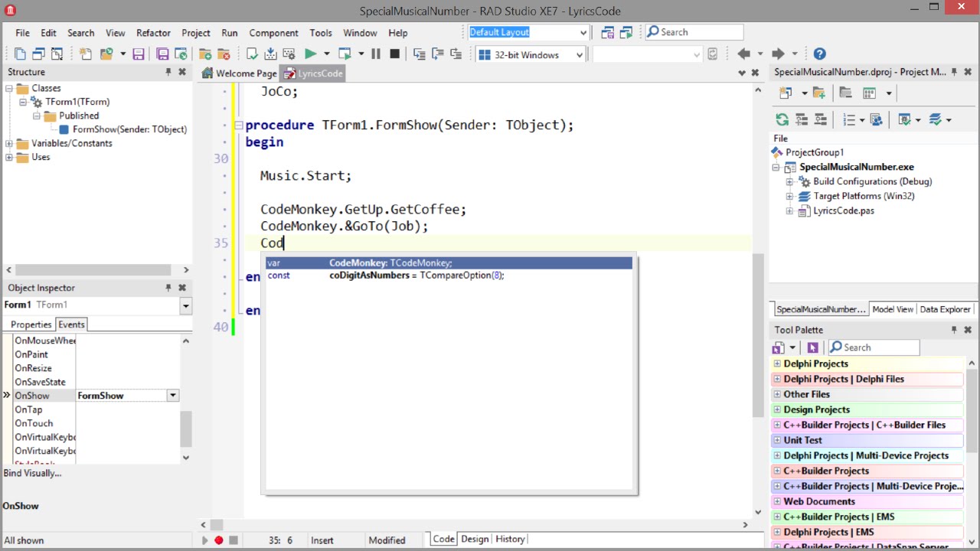Click Add New project icon in Project Manager
The width and height of the screenshot is (980, 551).
coord(785,93)
